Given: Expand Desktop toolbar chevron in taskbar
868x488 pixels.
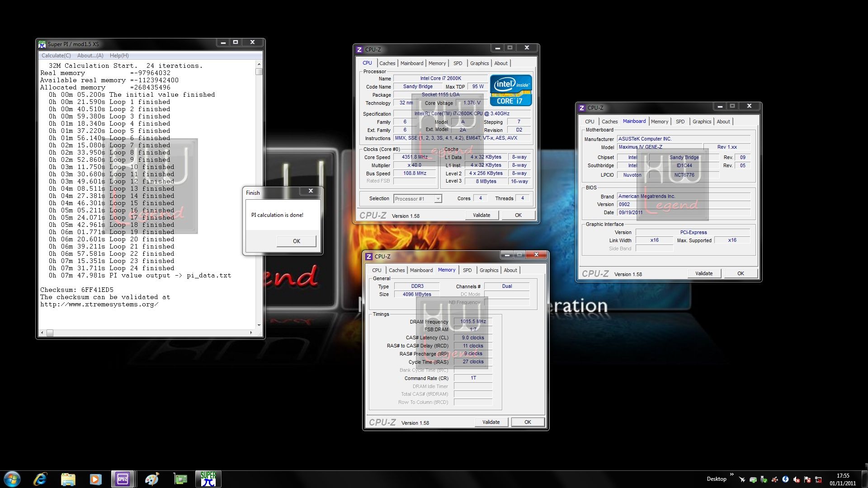Looking at the screenshot, I should tap(731, 474).
